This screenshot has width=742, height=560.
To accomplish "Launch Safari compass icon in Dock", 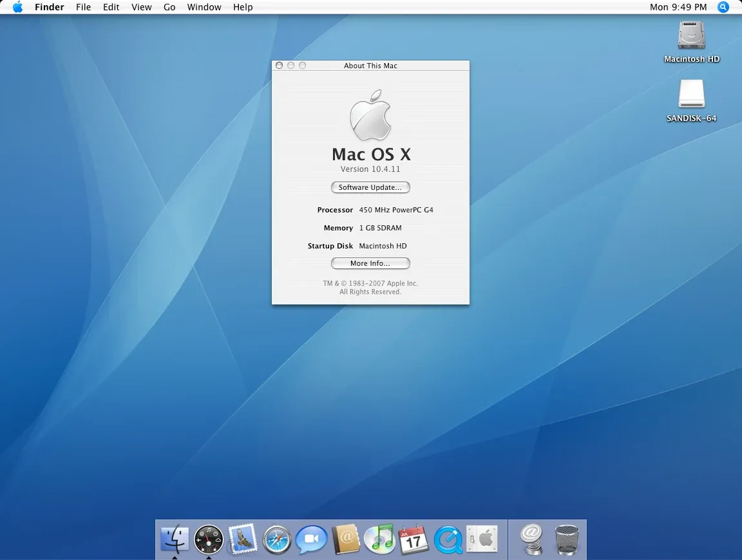I will pos(277,539).
